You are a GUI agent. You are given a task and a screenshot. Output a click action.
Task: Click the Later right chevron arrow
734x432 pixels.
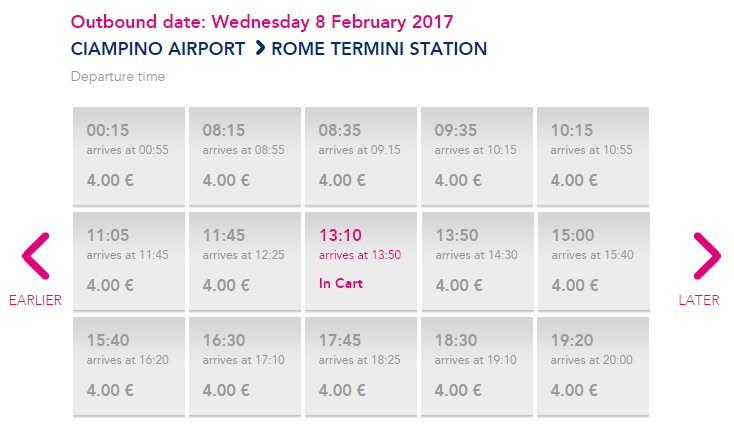pos(706,256)
